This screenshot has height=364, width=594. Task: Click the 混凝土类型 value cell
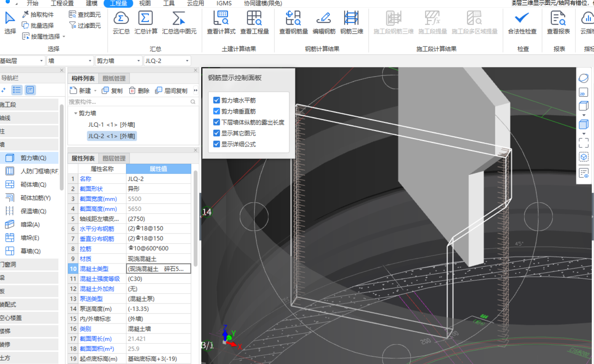(x=159, y=269)
